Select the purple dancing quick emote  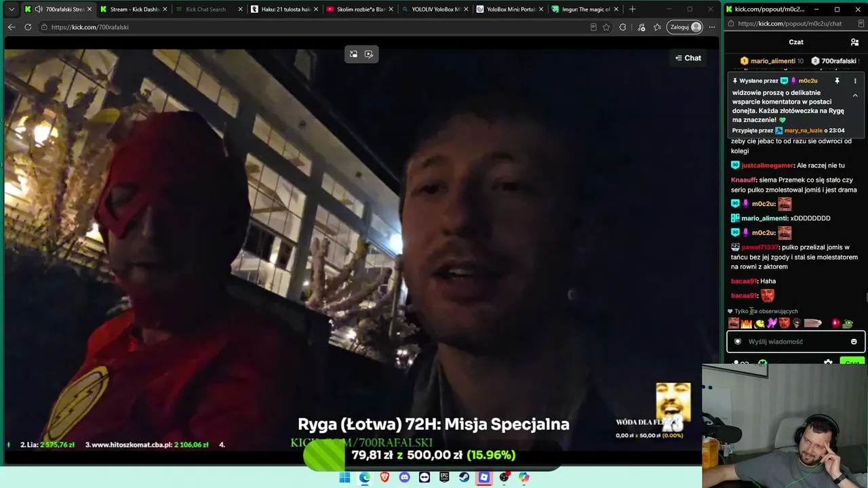click(772, 323)
